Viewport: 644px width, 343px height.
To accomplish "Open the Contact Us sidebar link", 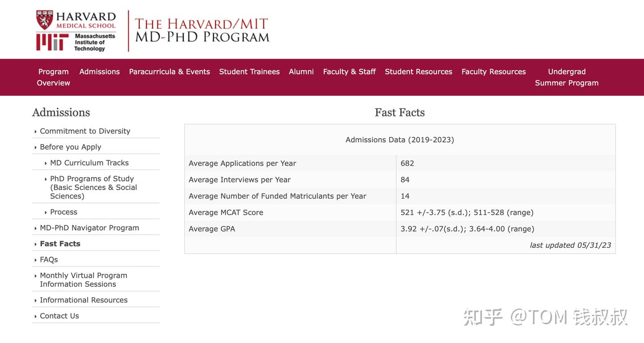I will tap(59, 316).
